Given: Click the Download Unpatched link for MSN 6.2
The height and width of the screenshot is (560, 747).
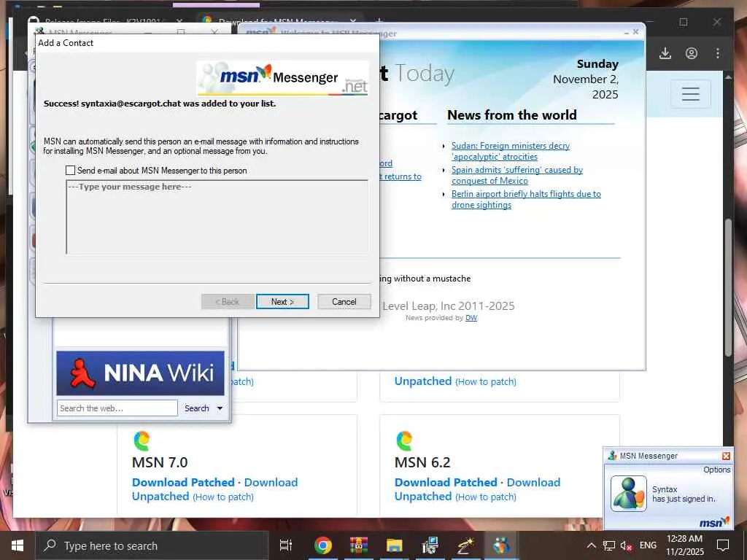Looking at the screenshot, I should pyautogui.click(x=477, y=489).
